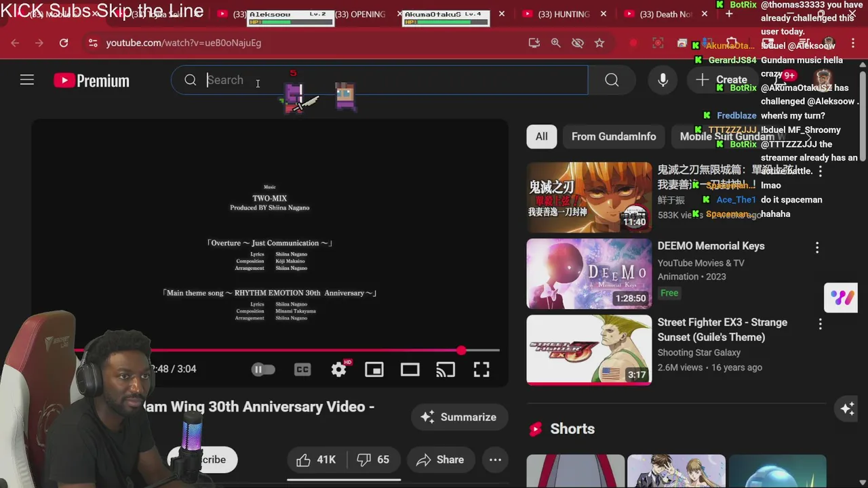Select the youtube.com address bar URL

(x=183, y=43)
